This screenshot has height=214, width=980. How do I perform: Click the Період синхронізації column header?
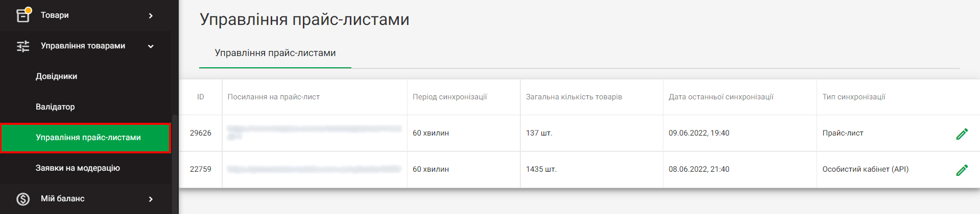(x=450, y=97)
